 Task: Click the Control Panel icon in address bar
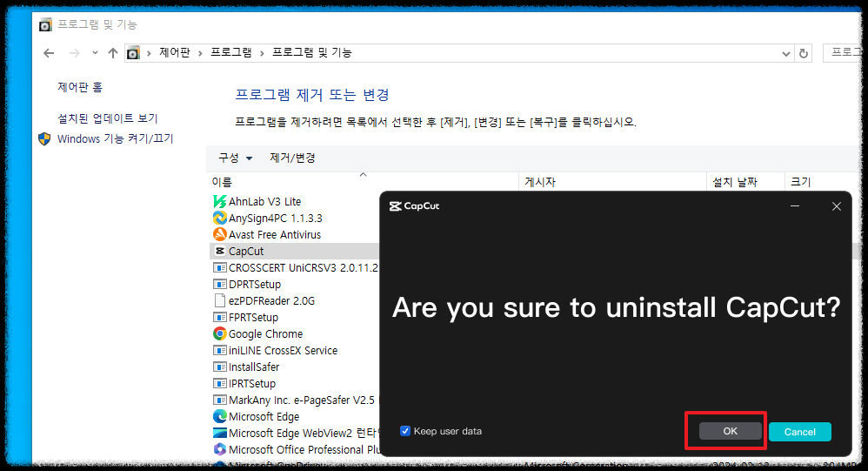[x=133, y=53]
